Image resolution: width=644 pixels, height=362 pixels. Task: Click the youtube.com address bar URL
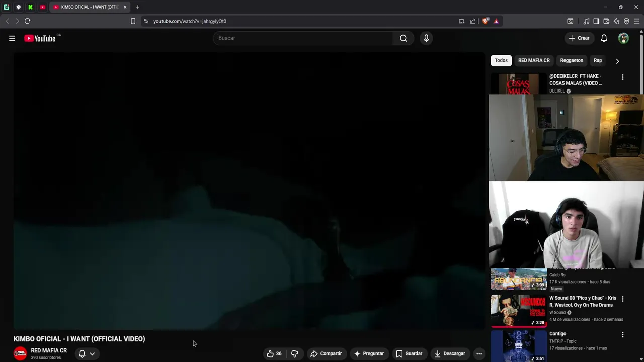pyautogui.click(x=190, y=21)
